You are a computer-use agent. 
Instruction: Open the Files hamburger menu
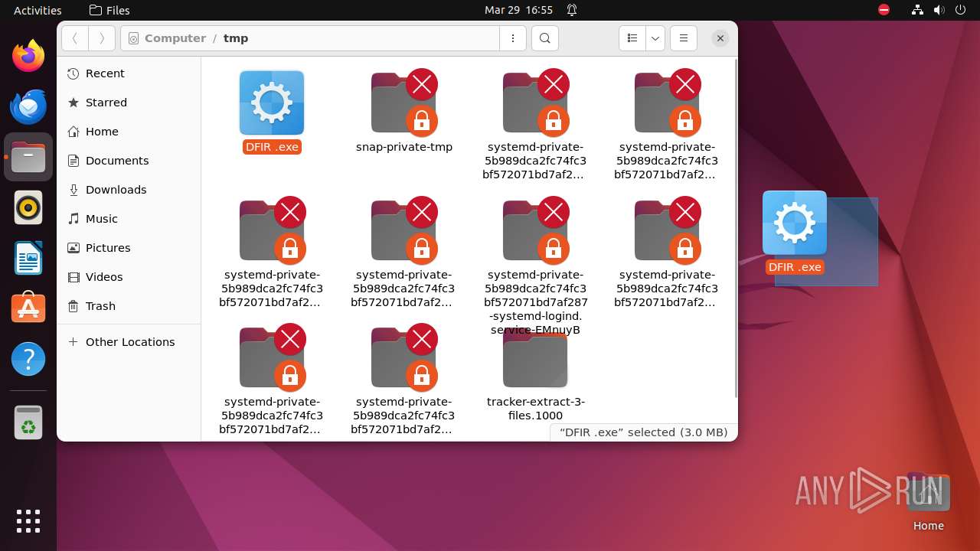(x=683, y=38)
